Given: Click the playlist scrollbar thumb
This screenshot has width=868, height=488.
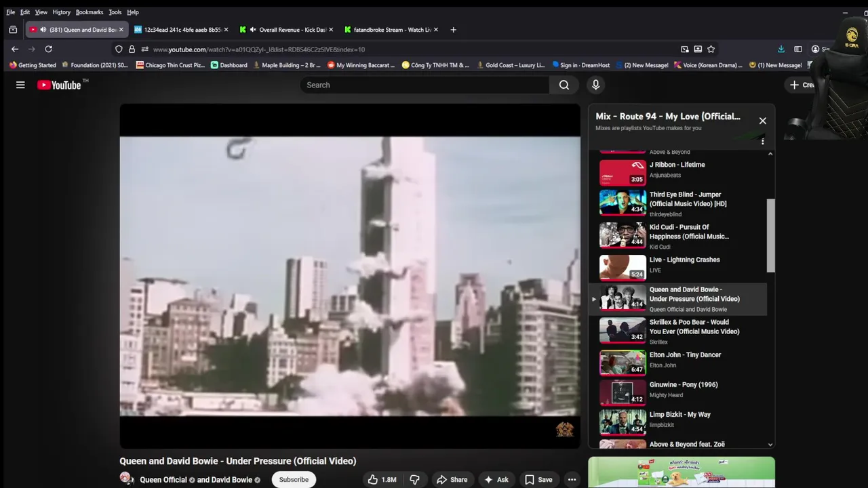Looking at the screenshot, I should point(770,235).
